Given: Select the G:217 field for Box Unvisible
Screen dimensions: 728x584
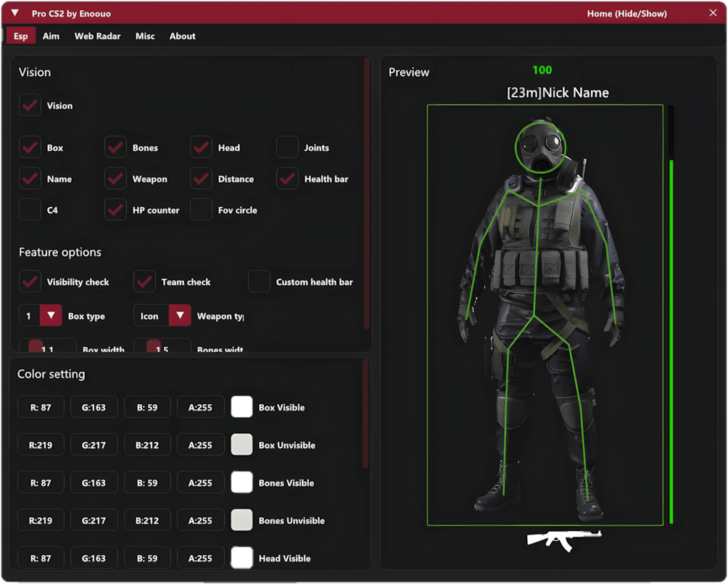Looking at the screenshot, I should pyautogui.click(x=94, y=445).
